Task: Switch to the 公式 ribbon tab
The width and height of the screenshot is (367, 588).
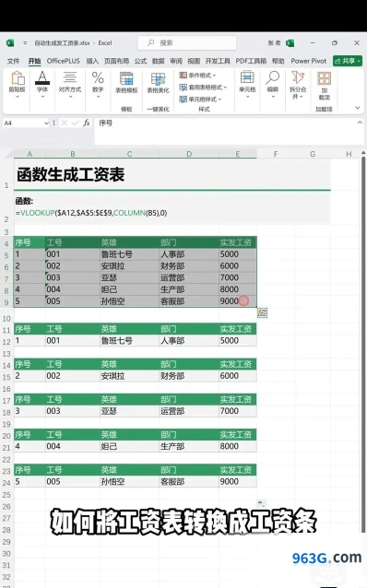Action: (x=141, y=61)
